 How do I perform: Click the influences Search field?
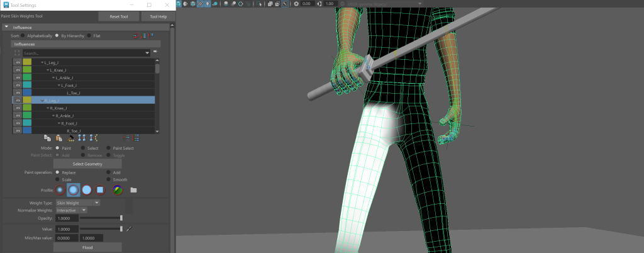pos(85,53)
